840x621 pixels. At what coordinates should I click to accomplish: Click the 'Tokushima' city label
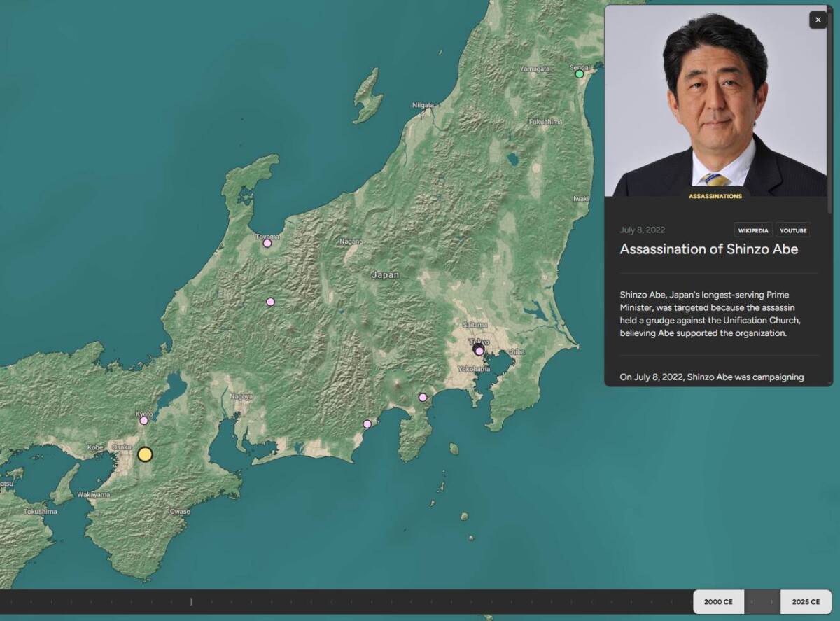[40, 512]
